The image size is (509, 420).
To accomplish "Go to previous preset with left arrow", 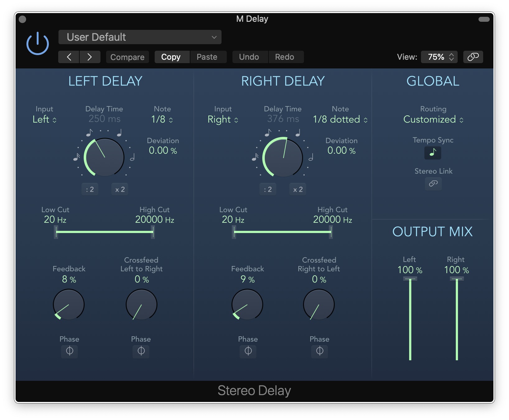I will point(69,57).
